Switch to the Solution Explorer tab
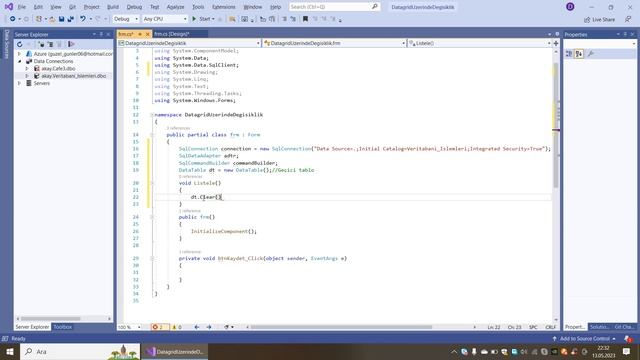The image size is (640, 360). [599, 327]
